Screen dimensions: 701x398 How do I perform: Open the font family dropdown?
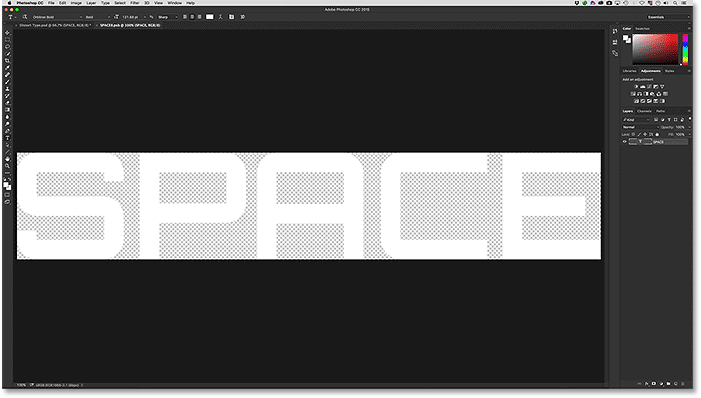(57, 17)
